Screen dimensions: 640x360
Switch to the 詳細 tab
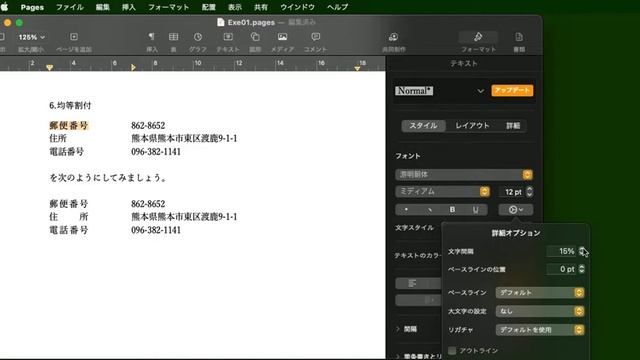[513, 126]
